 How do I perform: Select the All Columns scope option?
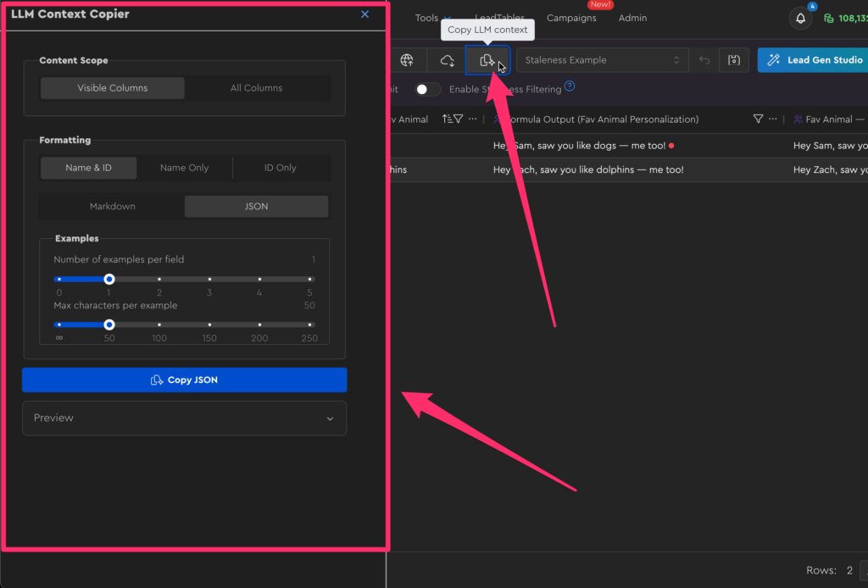coord(256,88)
